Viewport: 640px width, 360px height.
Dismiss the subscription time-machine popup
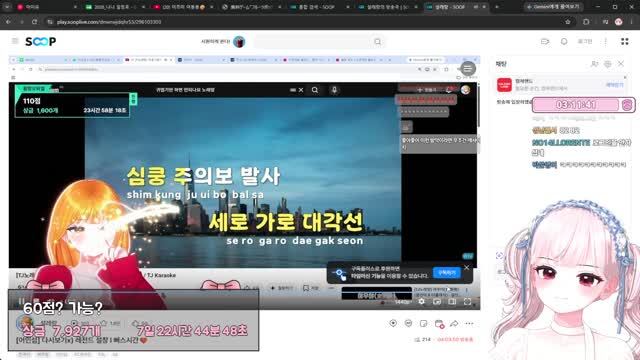point(467,268)
